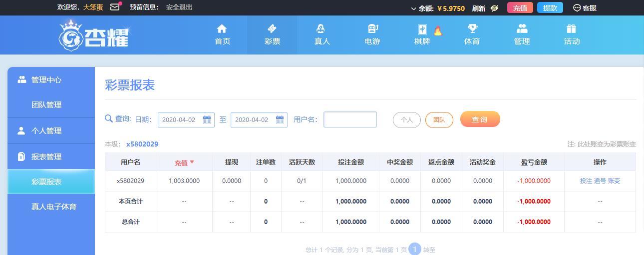This screenshot has width=644, height=255.
Task: Click the management people icon
Action: pyautogui.click(x=522, y=28)
